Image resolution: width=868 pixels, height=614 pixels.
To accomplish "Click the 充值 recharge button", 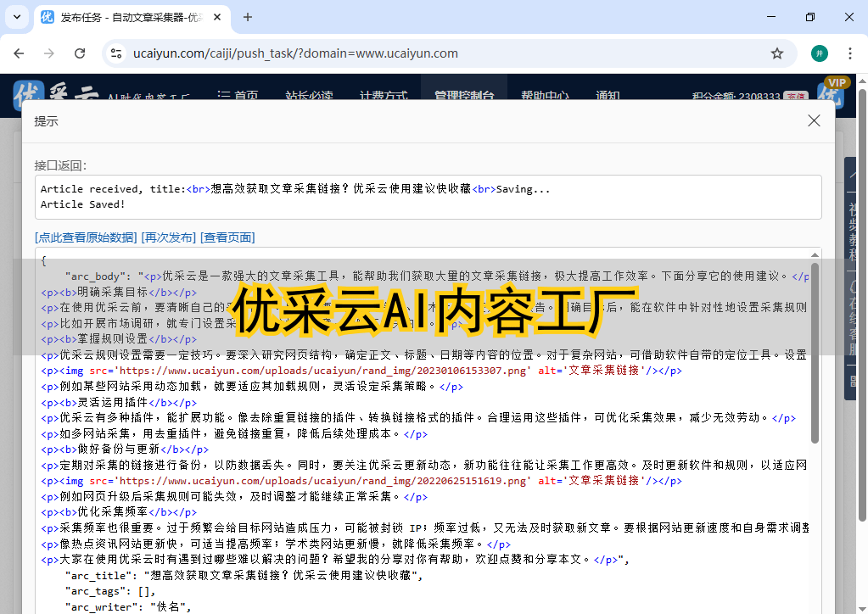I will [795, 98].
